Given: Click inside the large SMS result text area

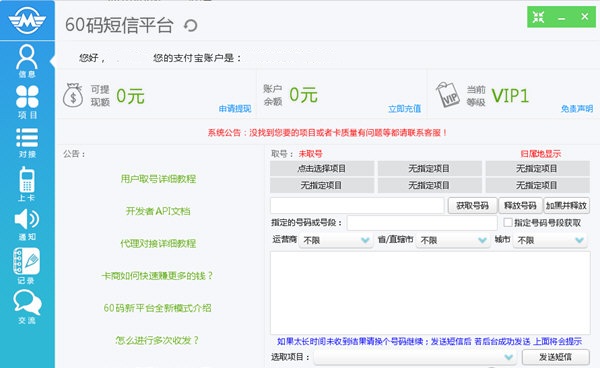Looking at the screenshot, I should 430,293.
